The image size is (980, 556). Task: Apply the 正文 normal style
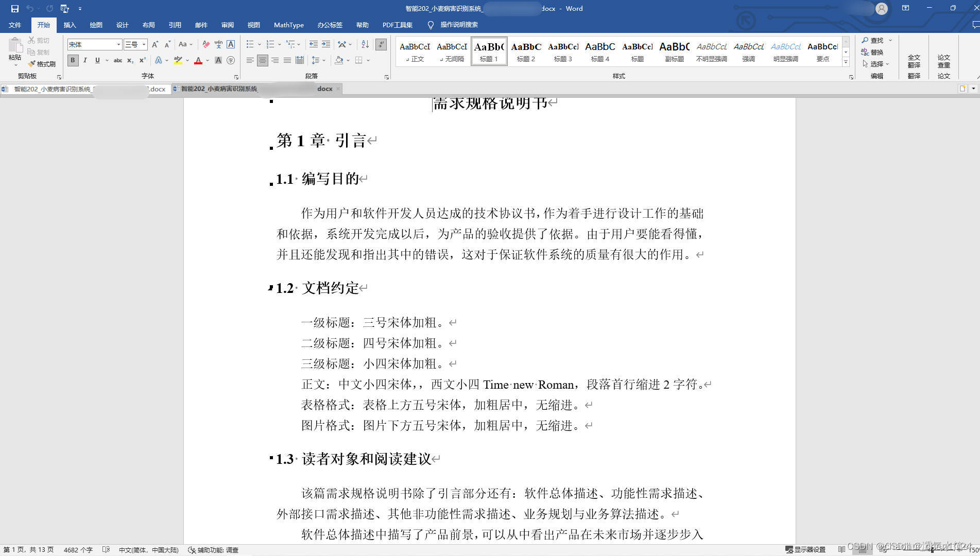coord(415,51)
